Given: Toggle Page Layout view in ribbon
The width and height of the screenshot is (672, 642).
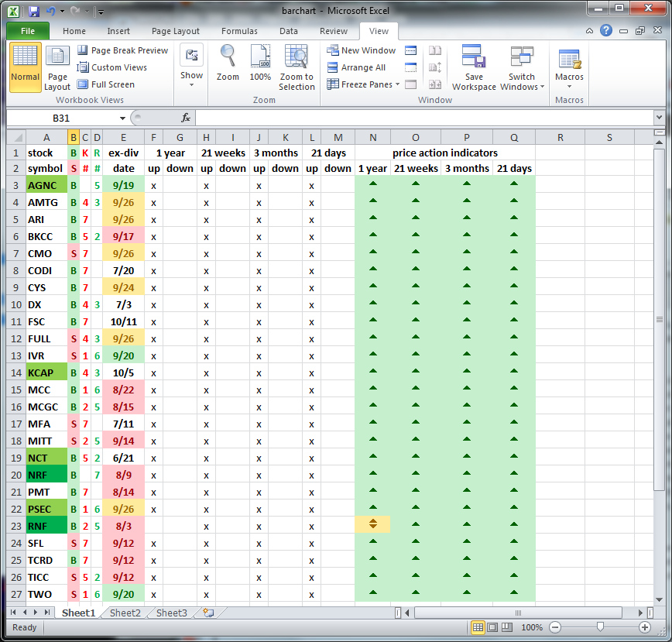Looking at the screenshot, I should coord(57,67).
